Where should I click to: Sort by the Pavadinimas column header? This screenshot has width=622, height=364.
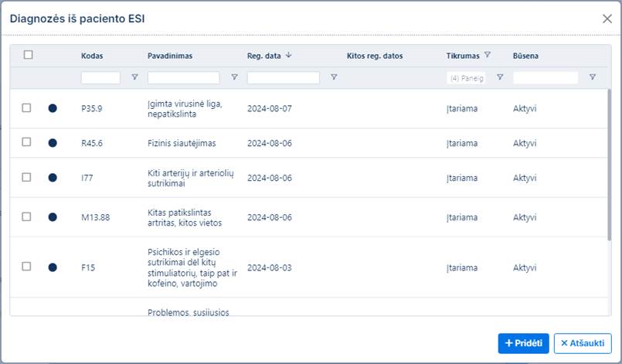[170, 56]
